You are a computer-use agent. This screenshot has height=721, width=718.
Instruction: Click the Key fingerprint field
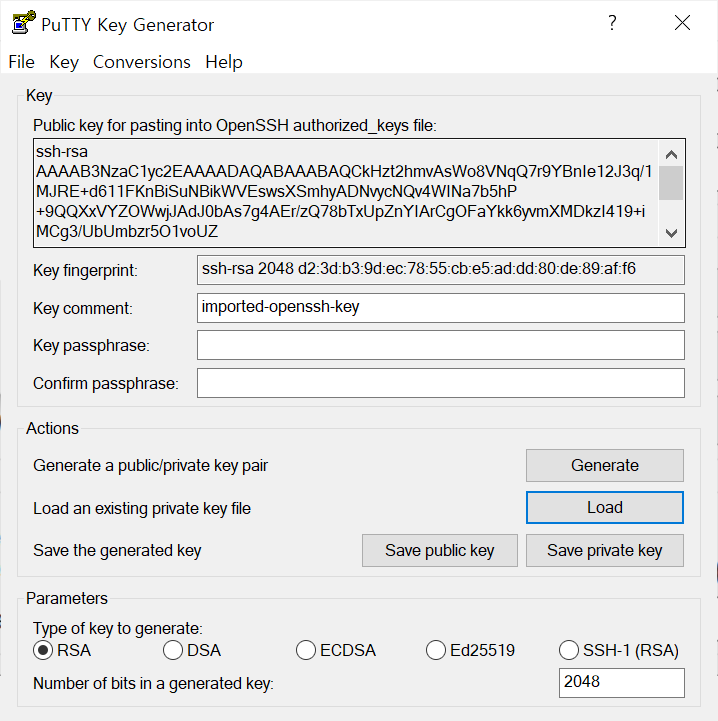click(441, 270)
